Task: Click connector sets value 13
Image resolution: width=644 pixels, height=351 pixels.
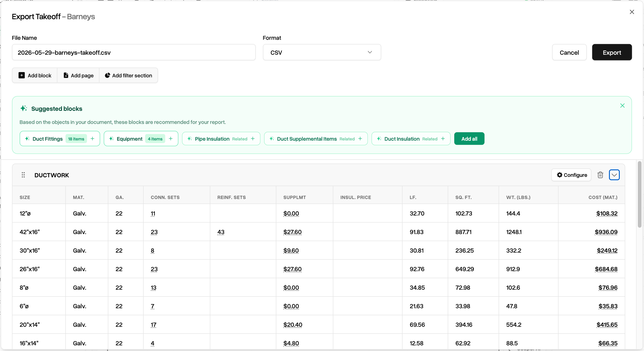Action: click(x=154, y=287)
